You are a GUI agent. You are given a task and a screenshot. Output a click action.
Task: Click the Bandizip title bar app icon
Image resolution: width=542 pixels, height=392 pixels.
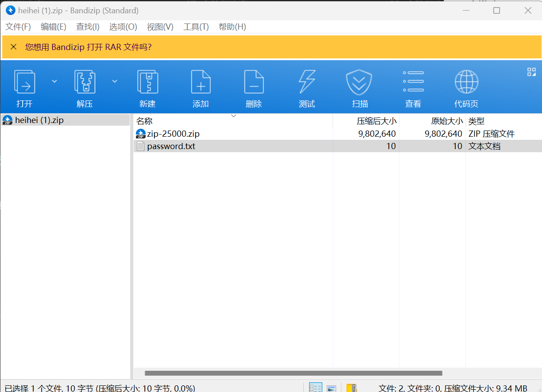[11, 11]
